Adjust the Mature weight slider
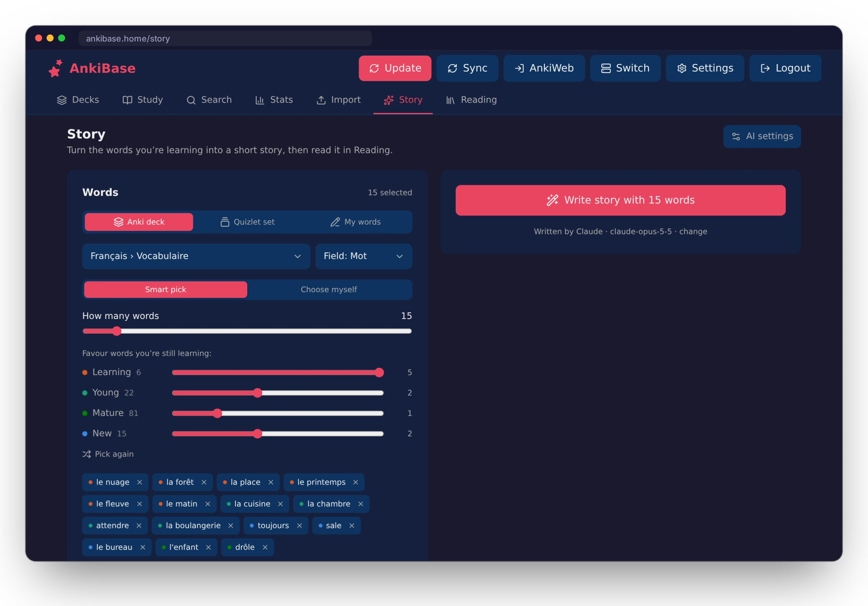Screen dimensions: 868x606 [278, 413]
